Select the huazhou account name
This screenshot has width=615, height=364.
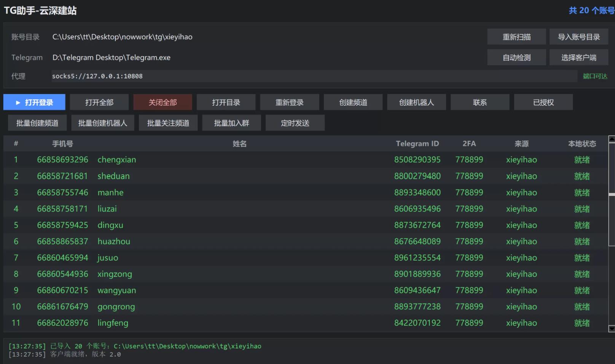[x=114, y=242]
